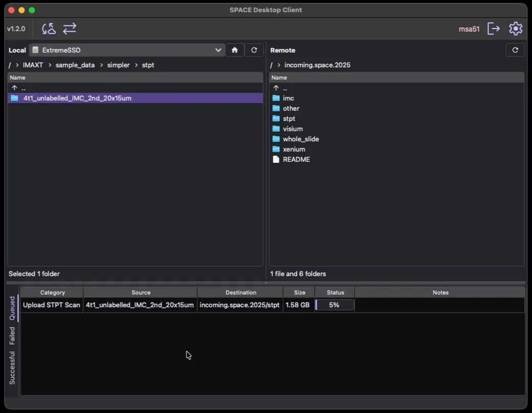Screen dimensions: 532x413
Task: Click incoming.space.2025 in the remote breadcrumb
Action: tap(317, 65)
